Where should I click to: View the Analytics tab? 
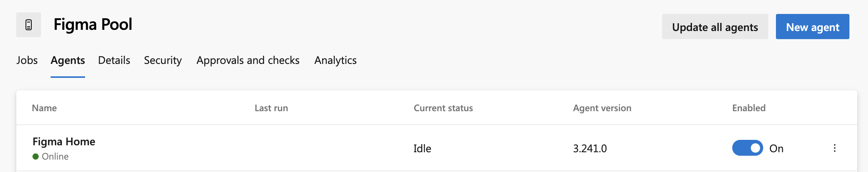click(335, 60)
